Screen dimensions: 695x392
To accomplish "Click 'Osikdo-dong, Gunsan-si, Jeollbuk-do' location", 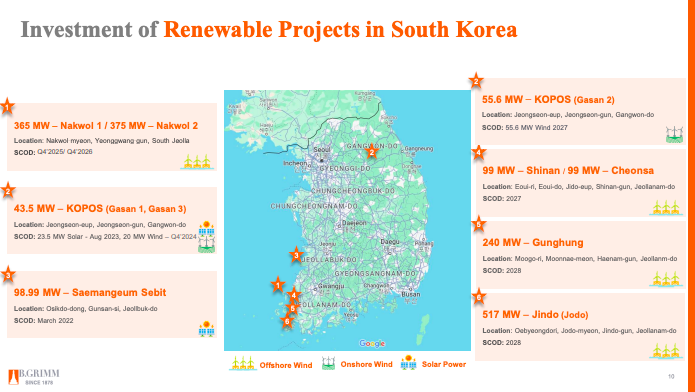I will (x=102, y=309).
